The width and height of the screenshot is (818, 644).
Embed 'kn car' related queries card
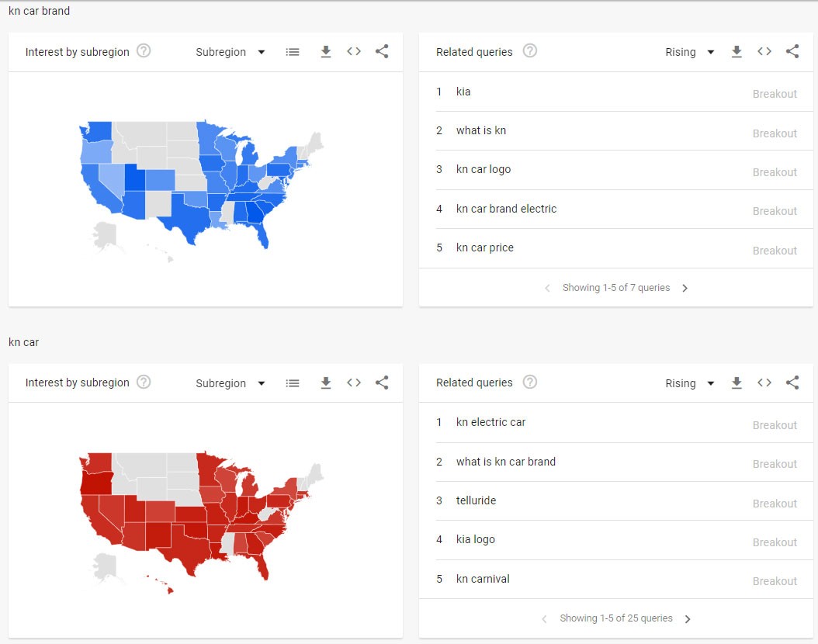764,383
